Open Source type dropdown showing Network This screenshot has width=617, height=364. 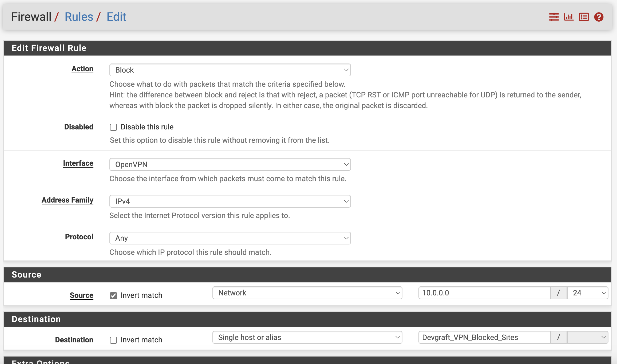click(x=307, y=293)
